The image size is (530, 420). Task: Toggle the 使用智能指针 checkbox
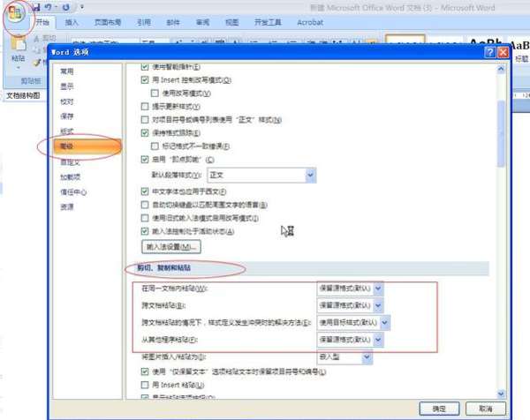click(x=145, y=67)
